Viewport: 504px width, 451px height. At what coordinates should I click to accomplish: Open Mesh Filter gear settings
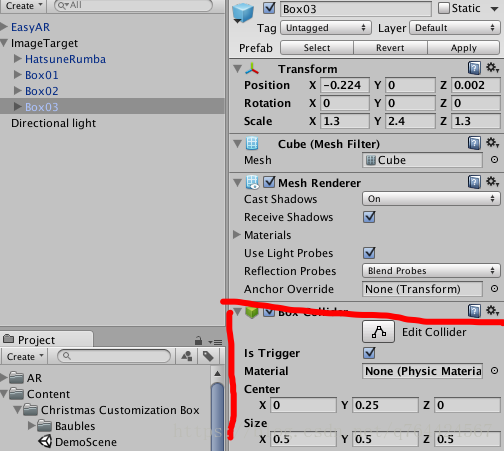[492, 143]
